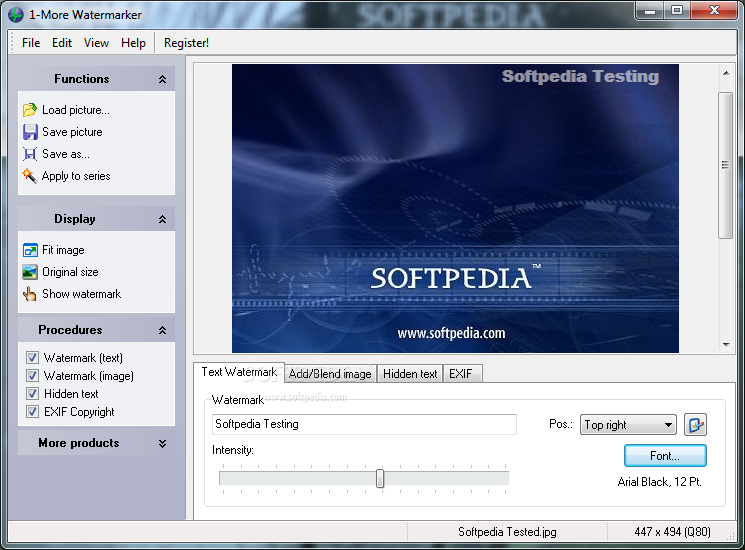Image resolution: width=745 pixels, height=550 pixels.
Task: Click the Load picture... link
Action: coord(76,110)
